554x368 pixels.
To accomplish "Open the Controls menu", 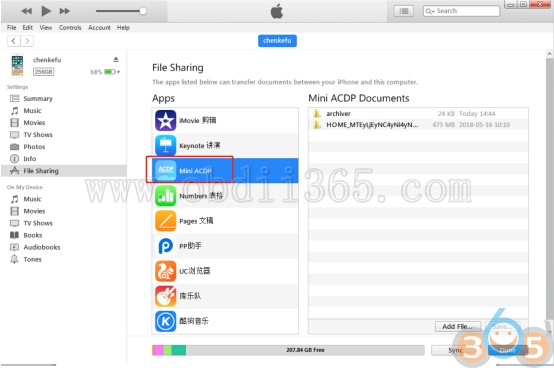I will [x=70, y=28].
